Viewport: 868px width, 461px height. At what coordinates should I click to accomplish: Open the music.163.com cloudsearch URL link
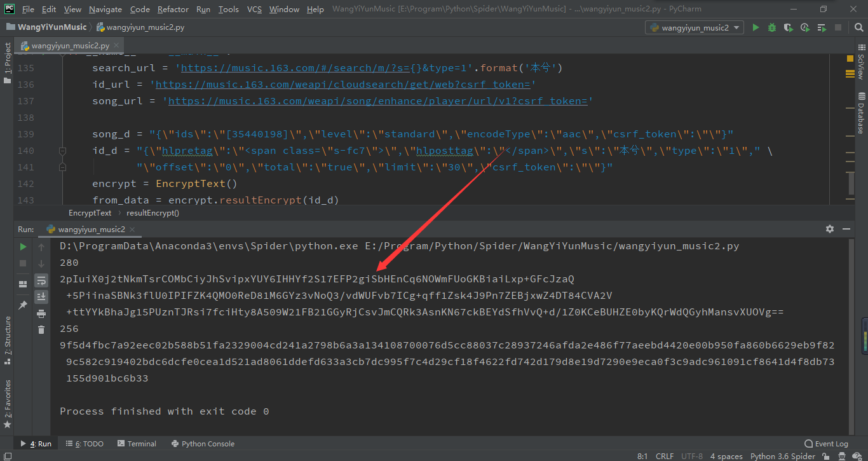[342, 85]
